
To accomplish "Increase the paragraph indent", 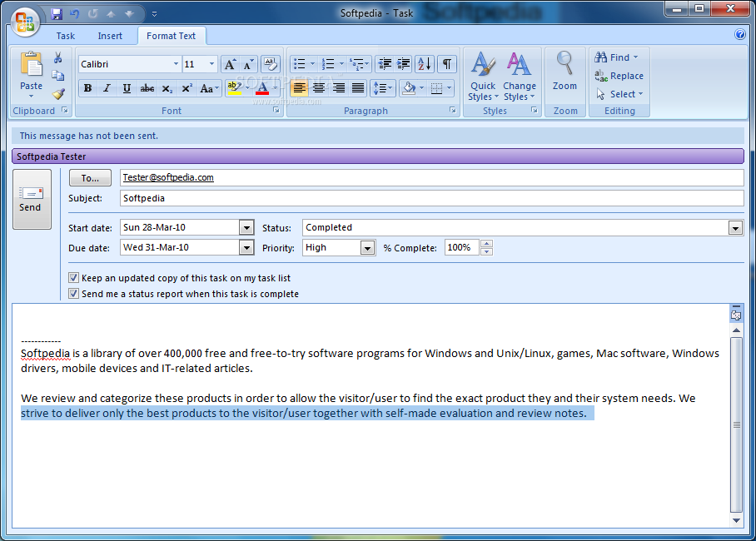I will (403, 63).
